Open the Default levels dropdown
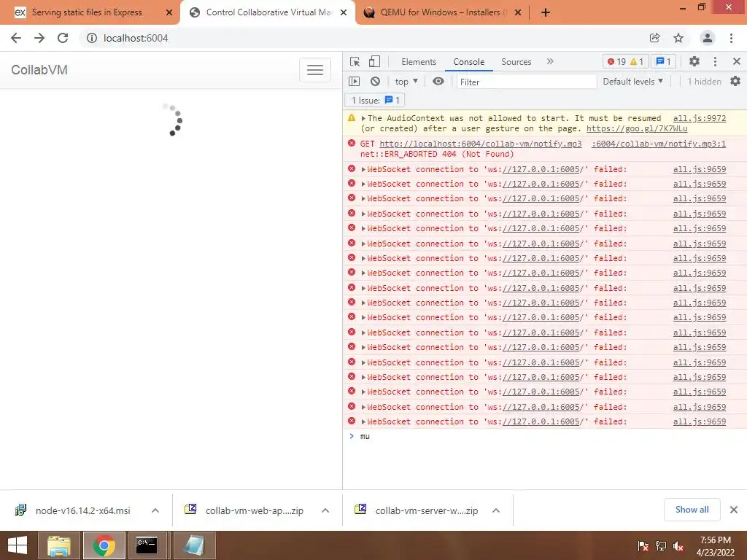747x560 pixels. coord(632,82)
